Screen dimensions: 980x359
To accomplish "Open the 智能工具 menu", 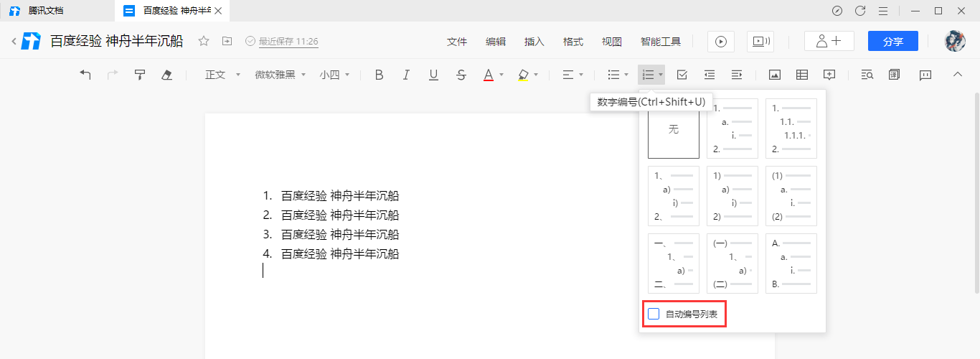I will point(660,42).
